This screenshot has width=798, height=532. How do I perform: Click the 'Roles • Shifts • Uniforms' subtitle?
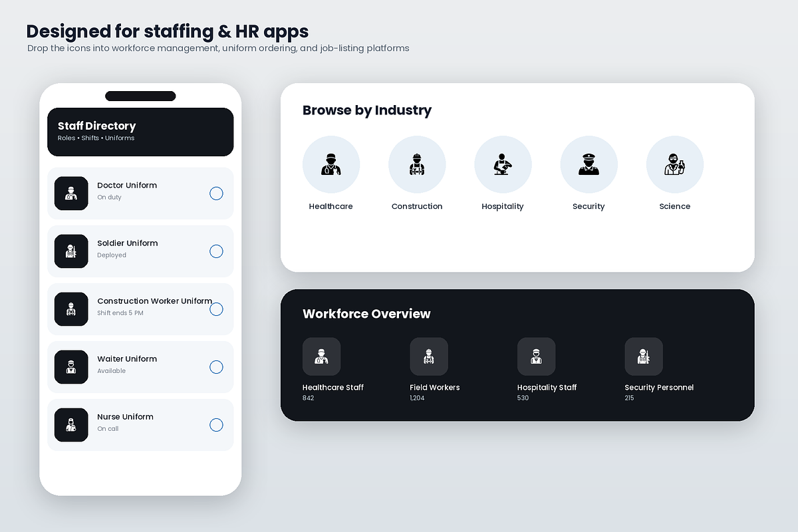pos(96,138)
